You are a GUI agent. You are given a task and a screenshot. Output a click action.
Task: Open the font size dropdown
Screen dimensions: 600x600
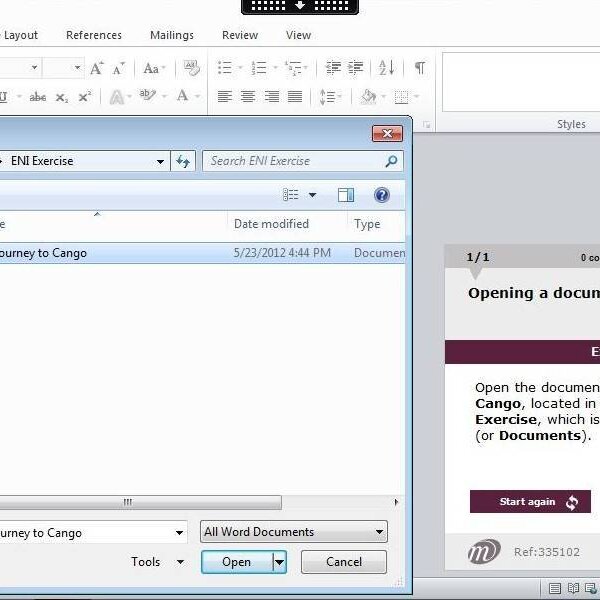(77, 68)
